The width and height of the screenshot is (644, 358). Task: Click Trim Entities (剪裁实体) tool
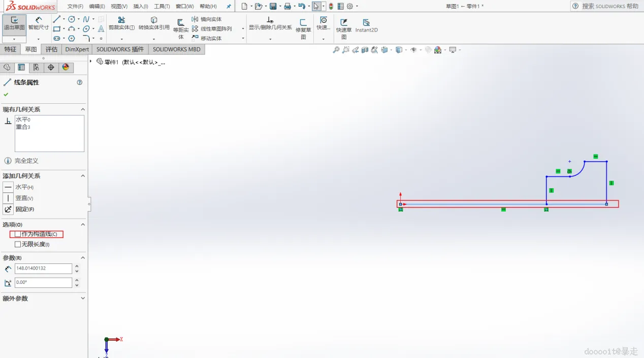pyautogui.click(x=121, y=23)
